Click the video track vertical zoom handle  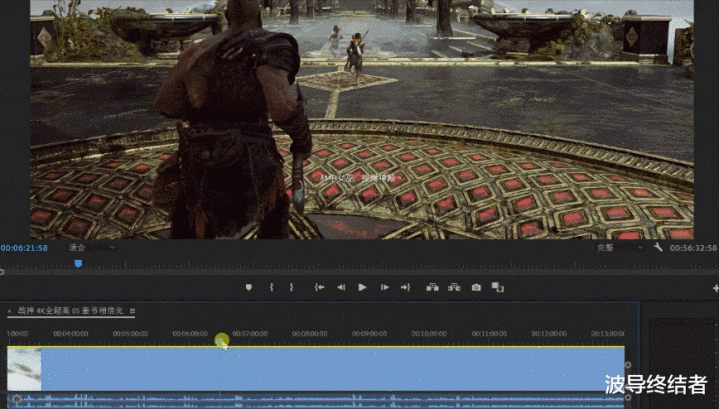[628, 365]
